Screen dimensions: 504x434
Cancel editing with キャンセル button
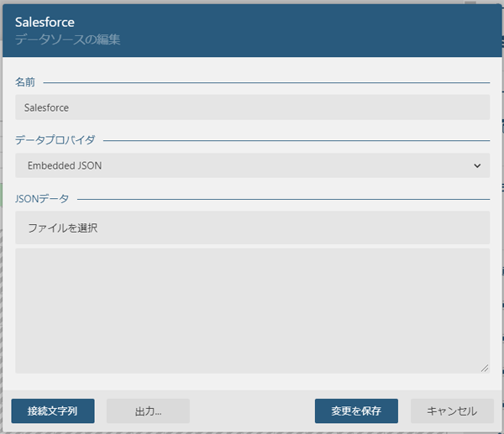[452, 410]
